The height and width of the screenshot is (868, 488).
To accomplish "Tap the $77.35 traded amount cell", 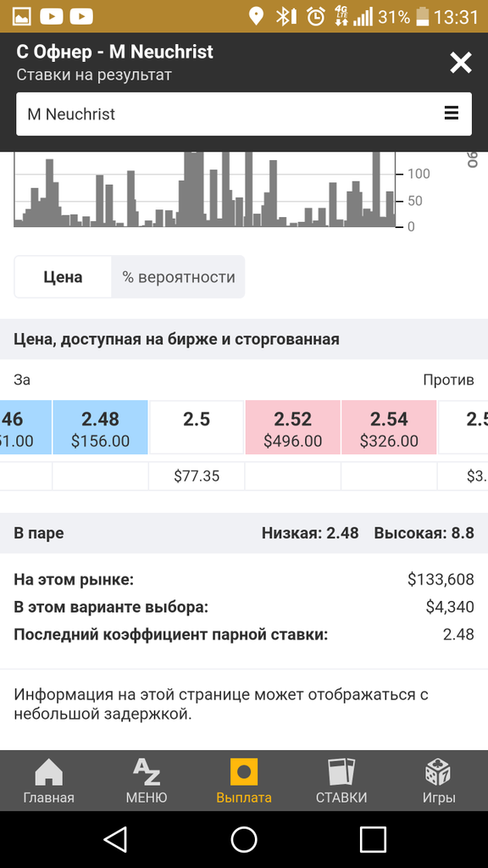I will click(197, 476).
